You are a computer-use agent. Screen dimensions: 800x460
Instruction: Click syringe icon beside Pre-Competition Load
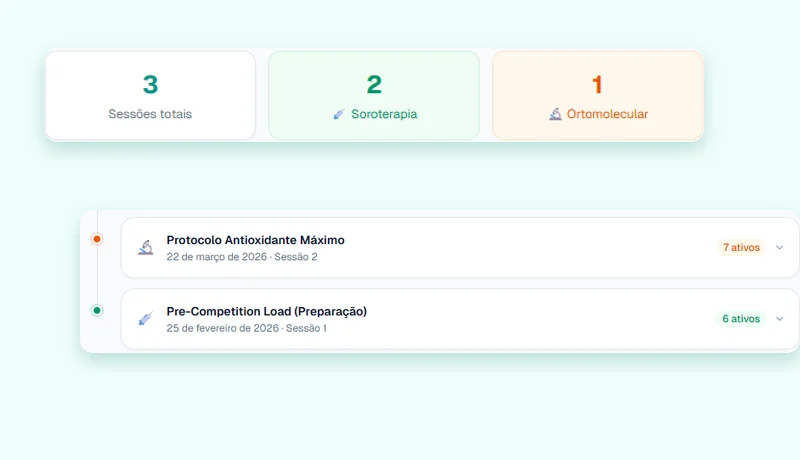(x=145, y=319)
